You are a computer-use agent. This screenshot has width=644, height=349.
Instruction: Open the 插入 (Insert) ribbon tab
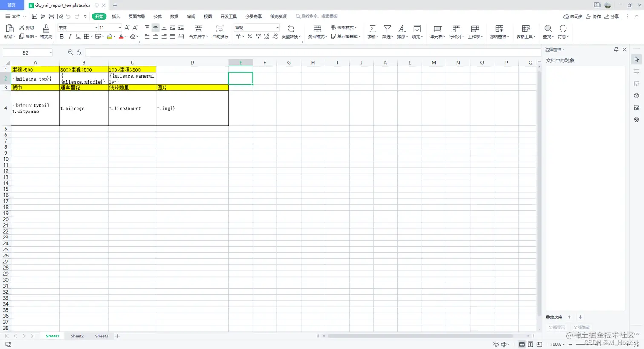pos(116,17)
